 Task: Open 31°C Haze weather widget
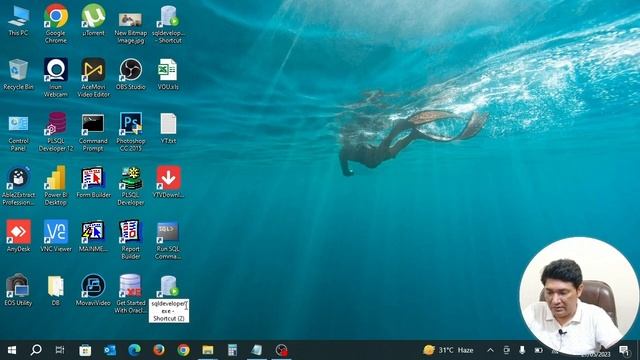click(x=448, y=350)
